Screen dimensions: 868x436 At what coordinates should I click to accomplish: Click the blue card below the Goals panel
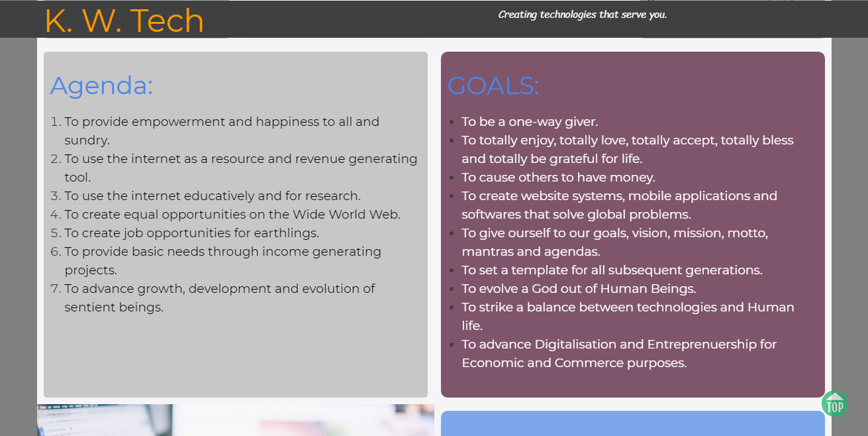click(632, 424)
